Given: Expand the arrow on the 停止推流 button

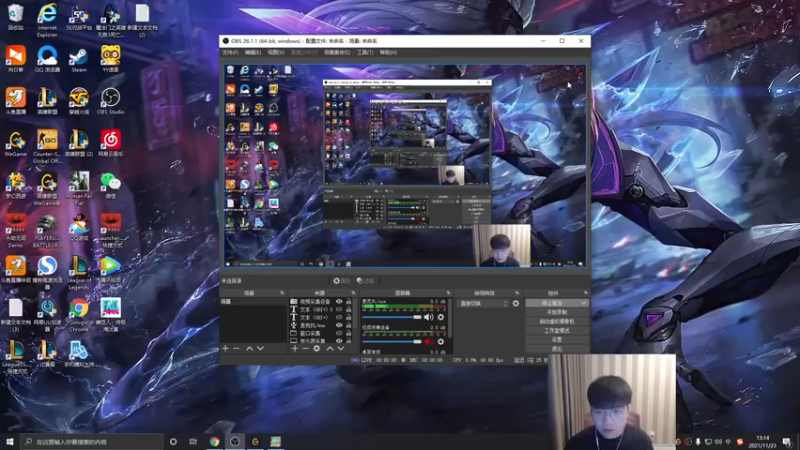Looking at the screenshot, I should tap(584, 303).
